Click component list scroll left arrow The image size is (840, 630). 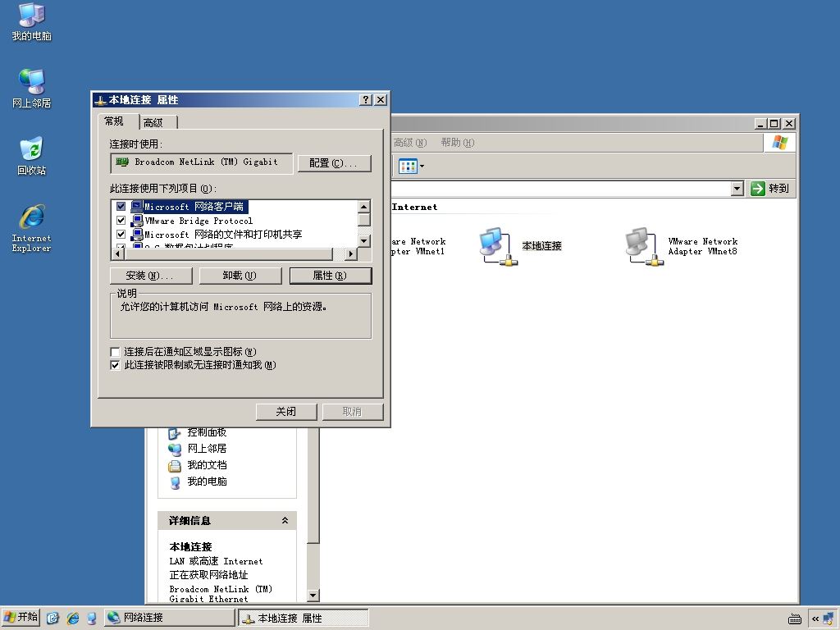tap(118, 254)
